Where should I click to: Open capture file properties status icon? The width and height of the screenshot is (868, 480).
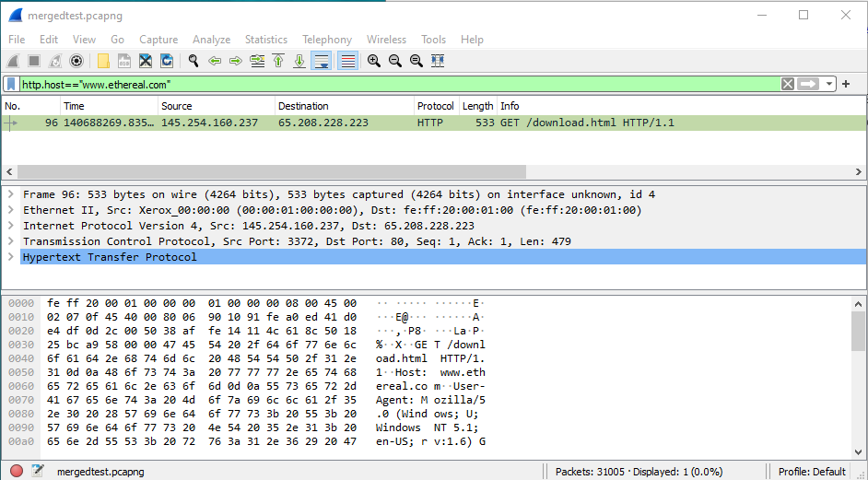[38, 471]
